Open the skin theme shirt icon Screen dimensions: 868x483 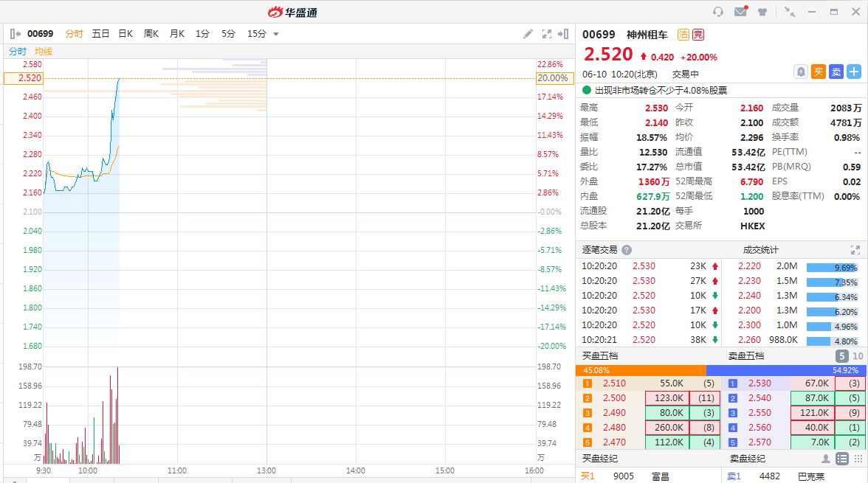point(762,12)
